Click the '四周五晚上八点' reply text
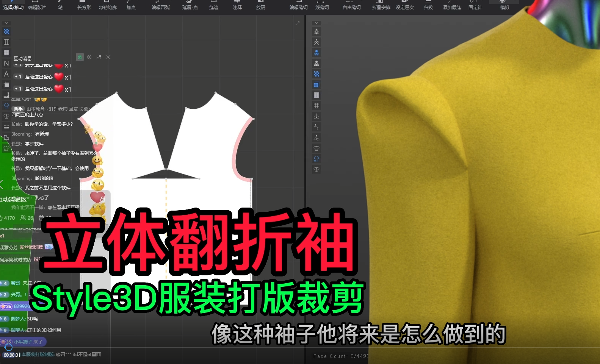Viewport: 600px width, 364px height. pos(27,115)
